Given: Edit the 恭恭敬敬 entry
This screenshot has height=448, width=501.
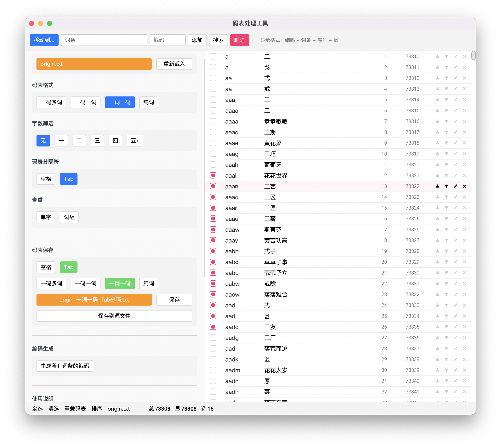Looking at the screenshot, I should 455,121.
